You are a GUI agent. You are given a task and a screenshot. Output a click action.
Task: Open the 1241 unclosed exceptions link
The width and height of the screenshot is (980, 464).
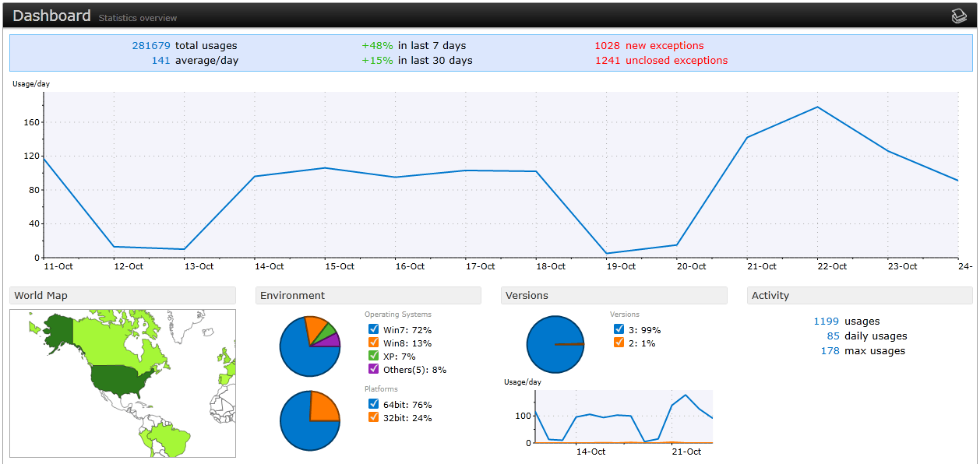click(661, 60)
